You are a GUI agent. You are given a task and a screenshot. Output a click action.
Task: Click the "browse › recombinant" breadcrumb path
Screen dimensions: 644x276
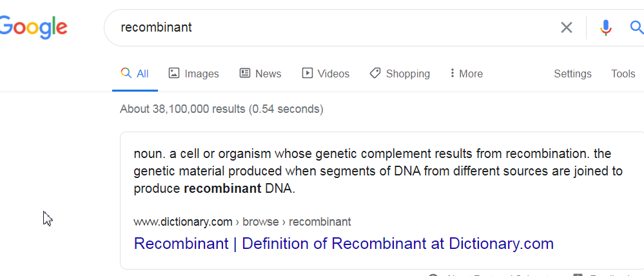[x=297, y=222]
